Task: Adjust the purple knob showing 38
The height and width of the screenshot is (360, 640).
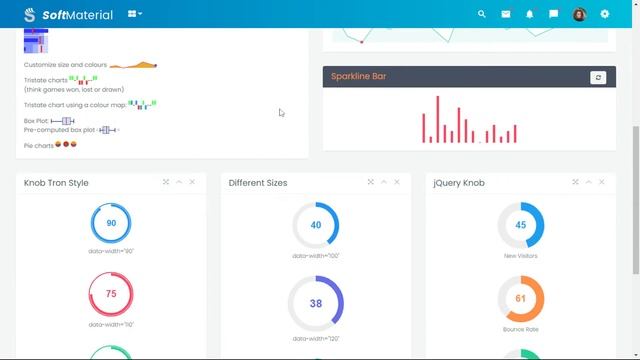Action: pyautogui.click(x=316, y=303)
